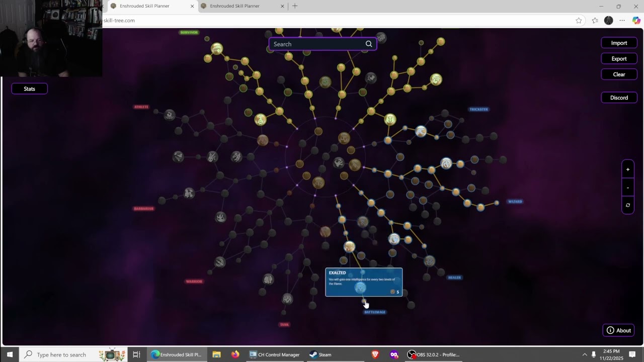644x362 pixels.
Task: Click the WIZARD class label
Action: (x=515, y=202)
